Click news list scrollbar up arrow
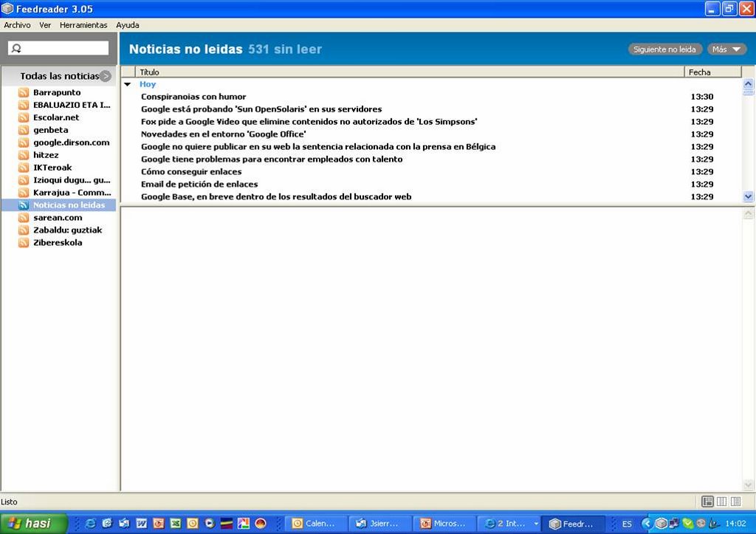Screen dimensions: 756x534 click(x=749, y=84)
